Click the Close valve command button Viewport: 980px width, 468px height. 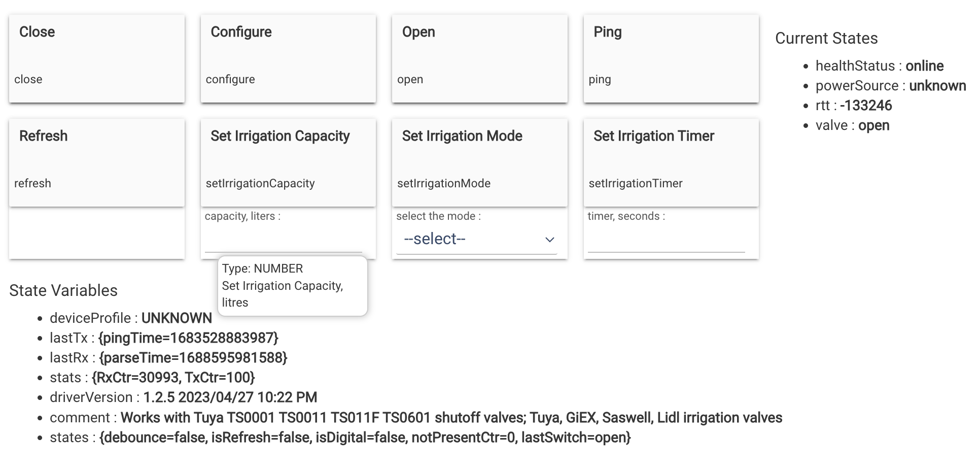(x=96, y=58)
